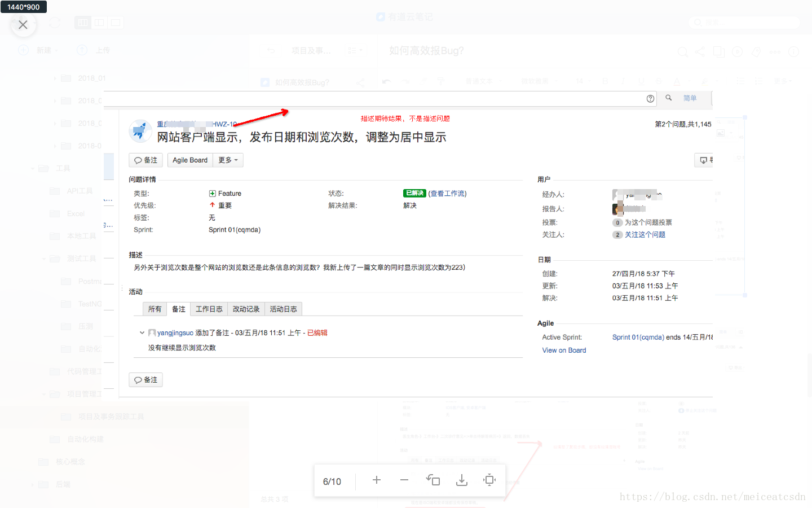
Task: Select the 所有 activity tab
Action: [x=155, y=309]
